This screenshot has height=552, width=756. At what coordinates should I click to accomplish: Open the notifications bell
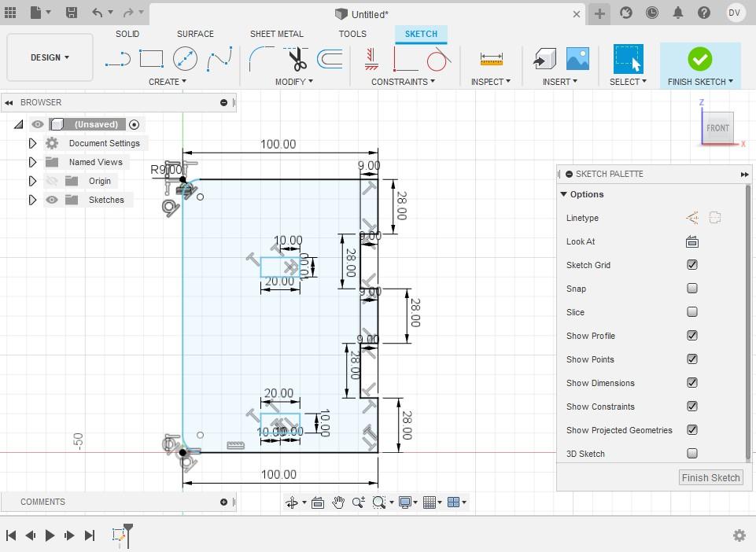tap(678, 13)
